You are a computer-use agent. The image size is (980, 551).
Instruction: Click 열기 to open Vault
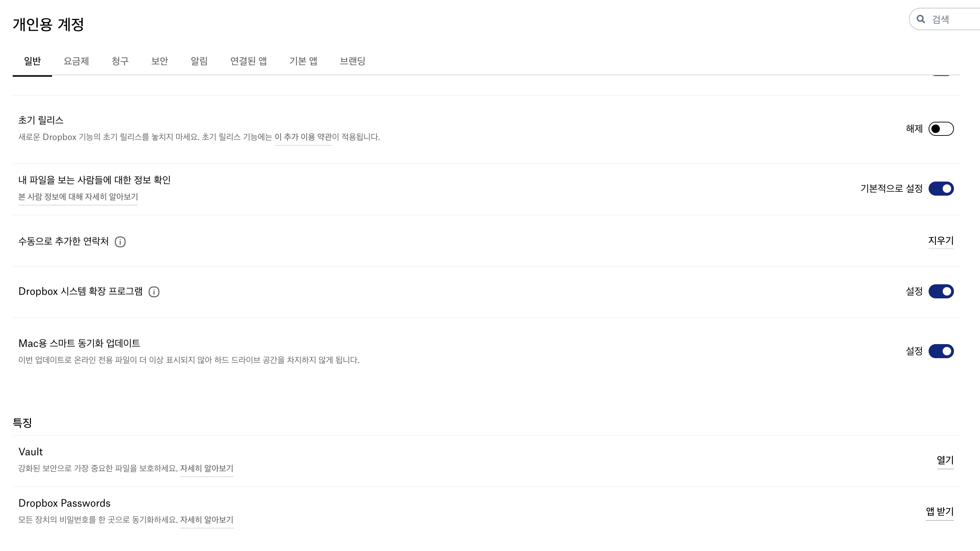945,460
